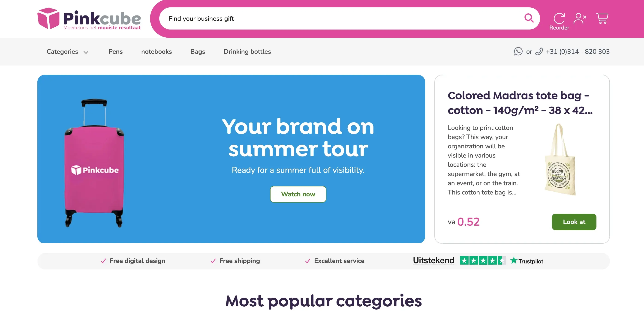Click the chevron next to Categories
Viewport: 644px width, 317px height.
(x=86, y=52)
